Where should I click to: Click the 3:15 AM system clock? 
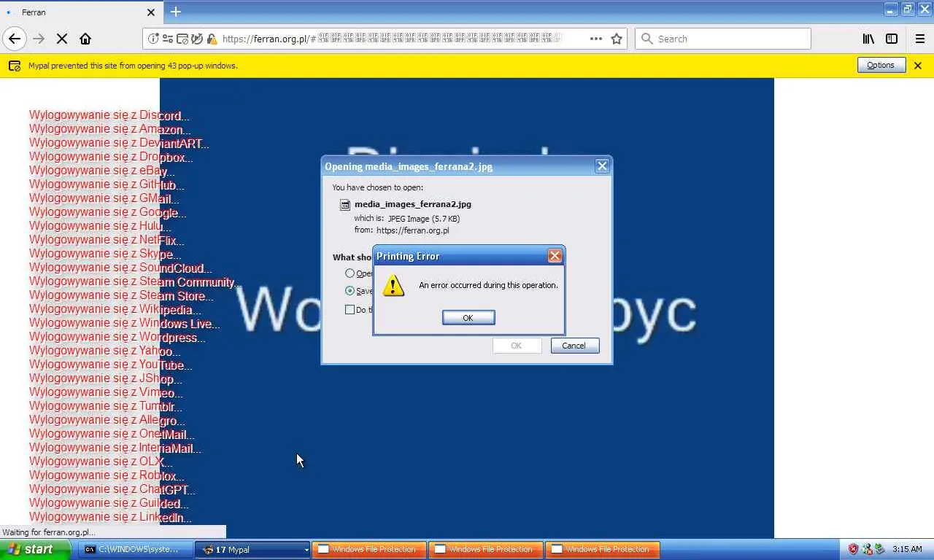(907, 549)
